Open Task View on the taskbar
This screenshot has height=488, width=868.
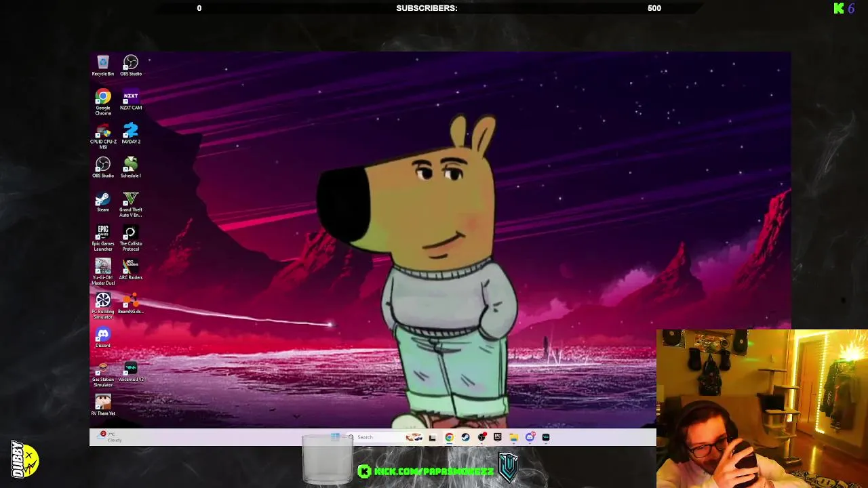[433, 437]
